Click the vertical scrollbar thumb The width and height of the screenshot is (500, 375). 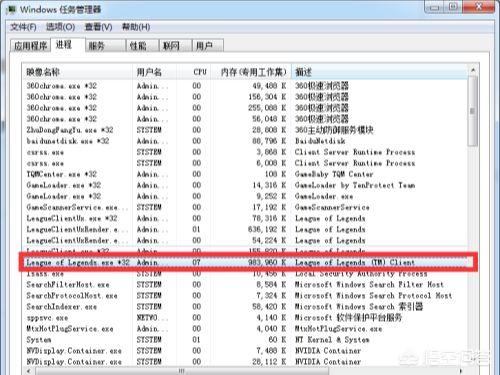472,111
